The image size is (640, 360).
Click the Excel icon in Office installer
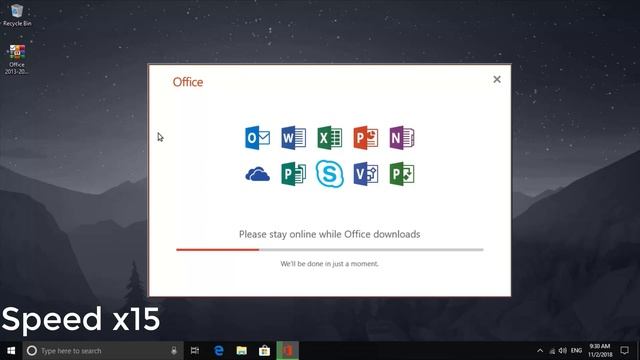[329, 138]
